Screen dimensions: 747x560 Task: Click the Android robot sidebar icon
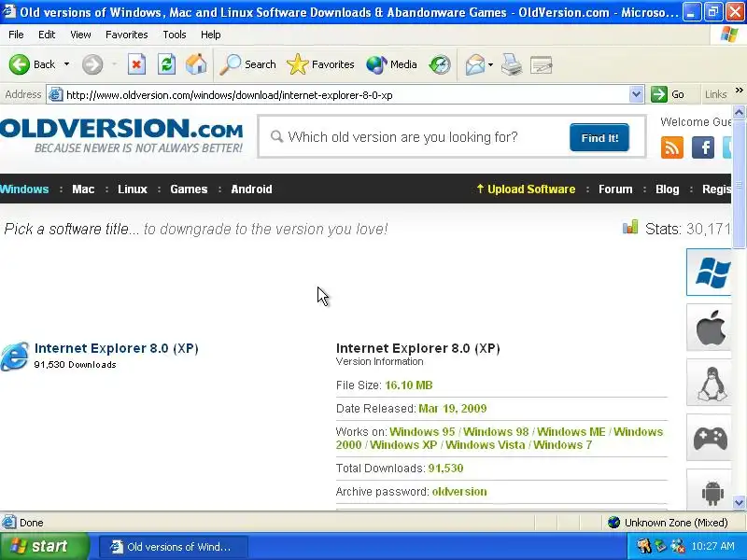710,491
